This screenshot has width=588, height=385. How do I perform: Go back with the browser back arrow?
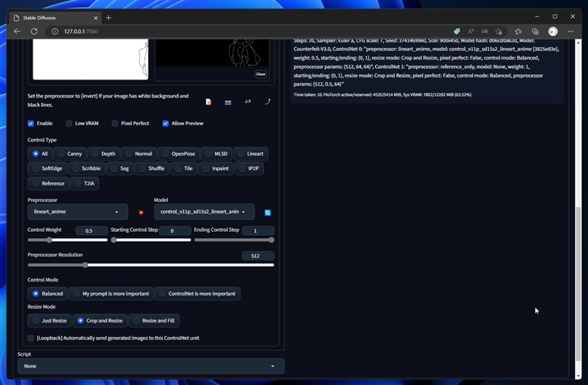click(x=17, y=32)
